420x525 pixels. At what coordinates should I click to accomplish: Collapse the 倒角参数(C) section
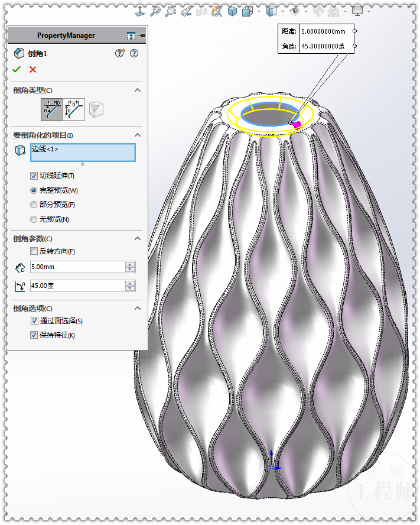[x=138, y=238]
